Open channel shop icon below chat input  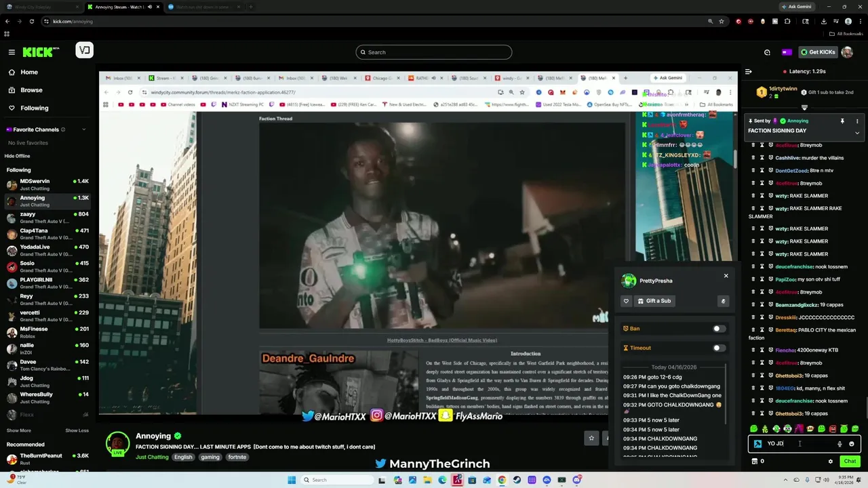[754, 462]
